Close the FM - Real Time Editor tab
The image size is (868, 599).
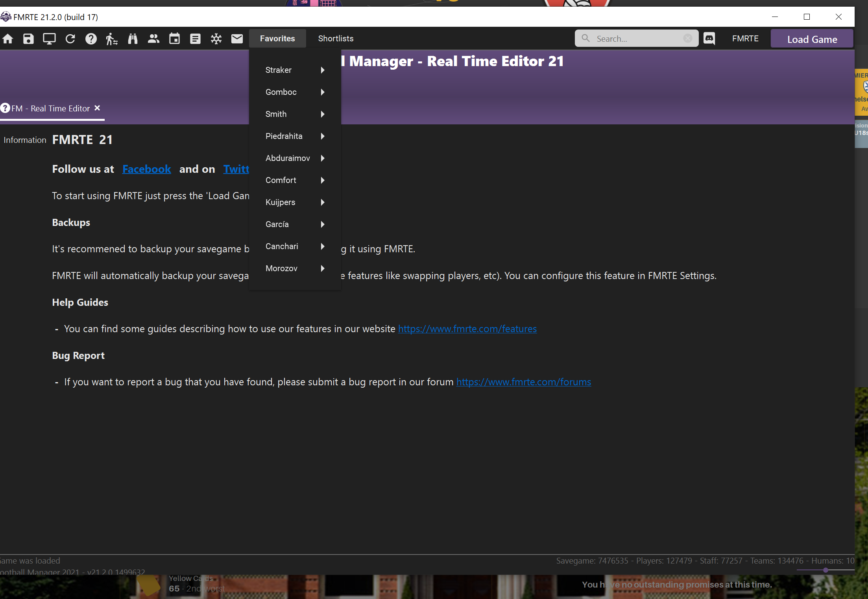coord(97,108)
